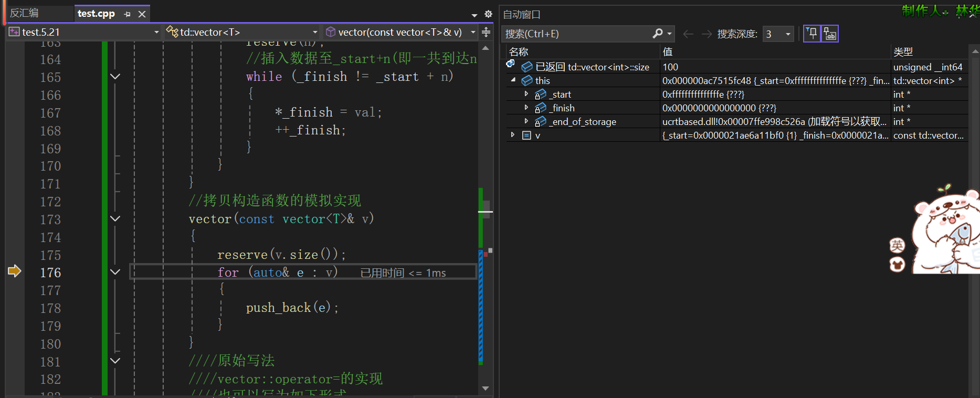Image resolution: width=980 pixels, height=398 pixels.
Task: Click line number 176 in the gutter
Action: click(x=50, y=273)
